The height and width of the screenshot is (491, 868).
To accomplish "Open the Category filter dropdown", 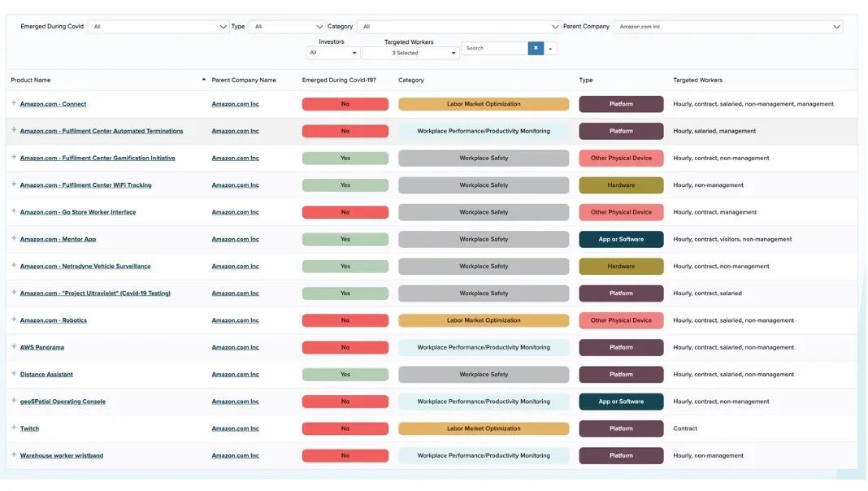I will 459,27.
